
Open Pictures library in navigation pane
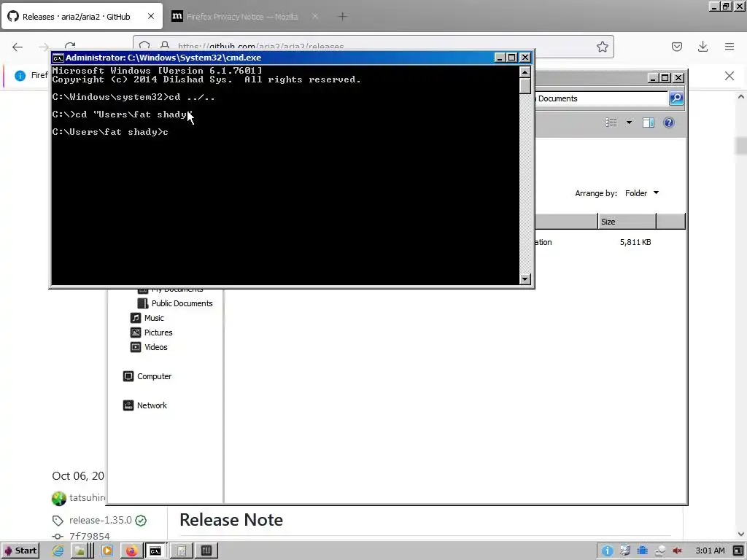[x=152, y=332]
